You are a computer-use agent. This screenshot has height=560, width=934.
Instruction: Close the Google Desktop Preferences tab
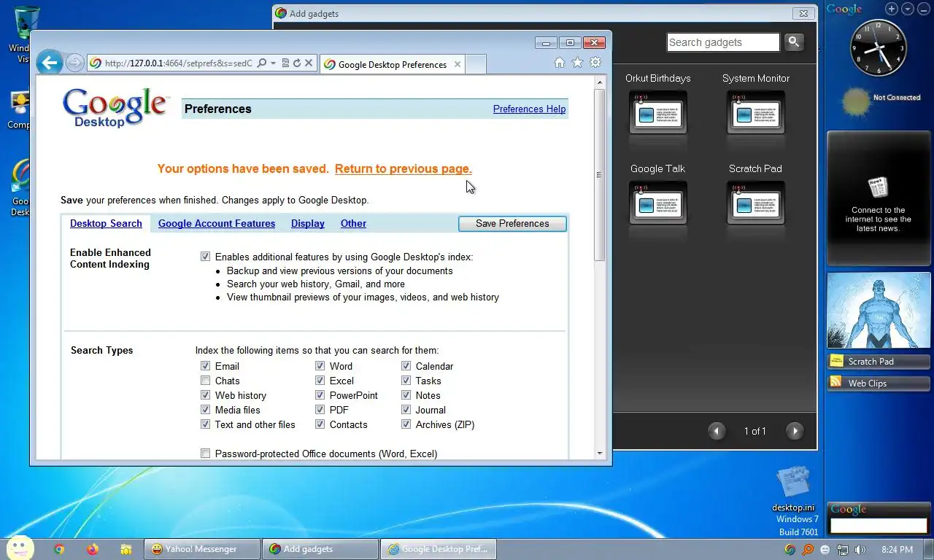[x=458, y=64]
